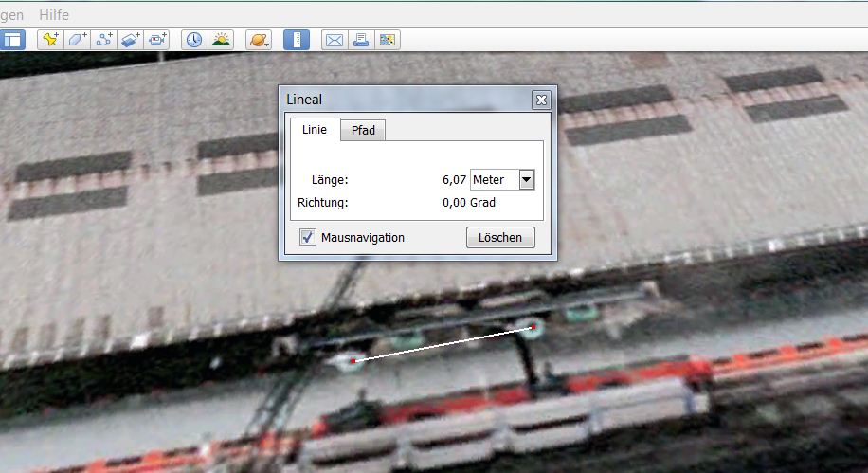Select the add path tool
The width and height of the screenshot is (868, 473).
tap(104, 40)
